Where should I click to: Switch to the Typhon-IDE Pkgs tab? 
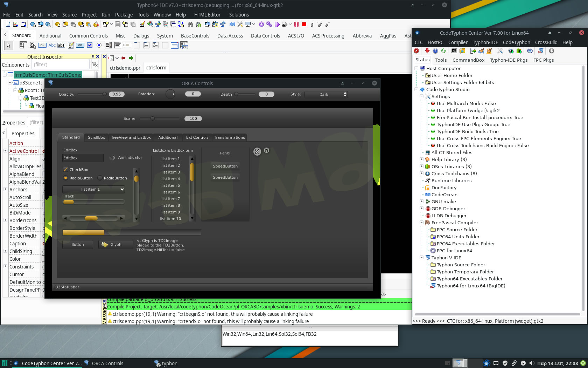(x=509, y=60)
